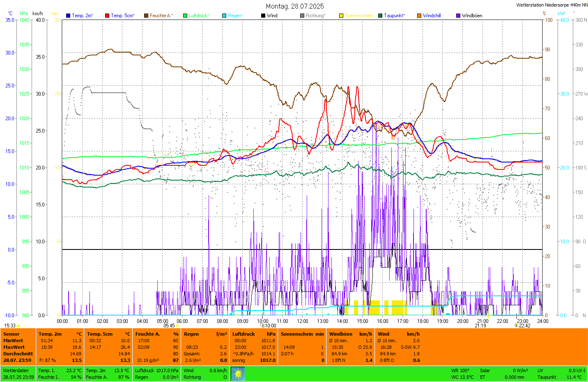Click the Wetterstation Niedersorpe 440m NN label
This screenshot has width=588, height=382.
551,5
